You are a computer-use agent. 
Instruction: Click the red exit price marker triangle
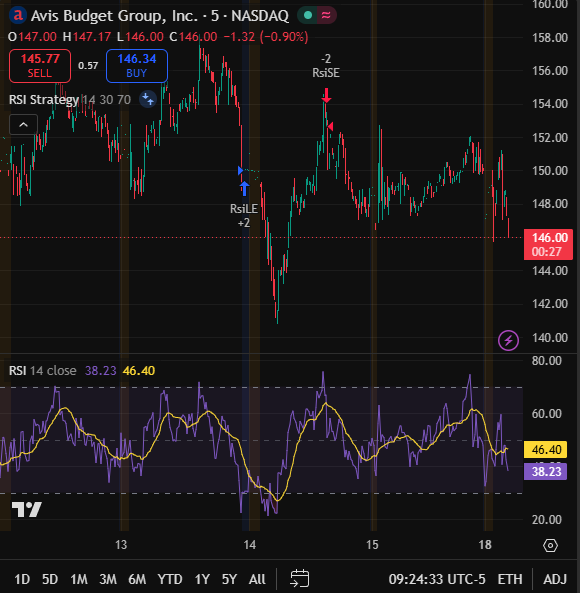(x=330, y=126)
